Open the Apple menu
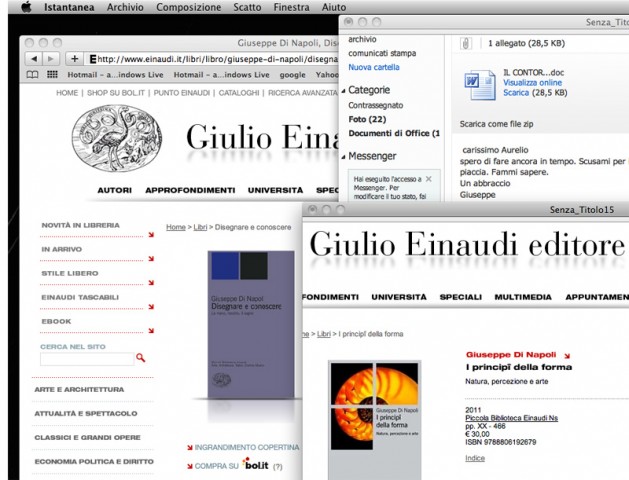Image resolution: width=629 pixels, height=480 pixels. pos(26,7)
